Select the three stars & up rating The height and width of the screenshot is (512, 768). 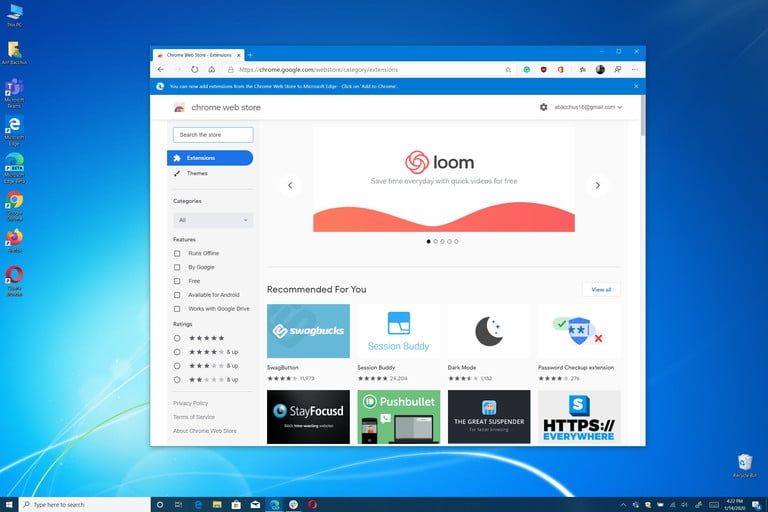177,366
